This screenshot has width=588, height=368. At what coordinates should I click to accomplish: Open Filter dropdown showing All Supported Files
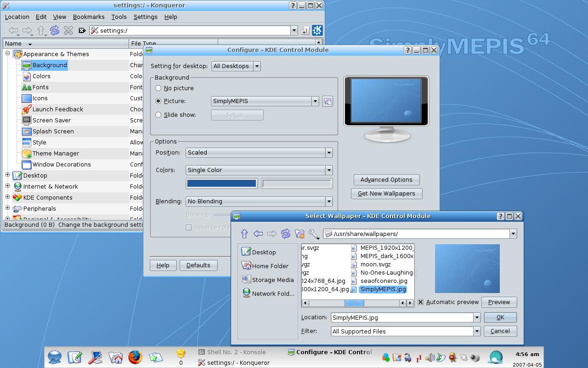406,331
